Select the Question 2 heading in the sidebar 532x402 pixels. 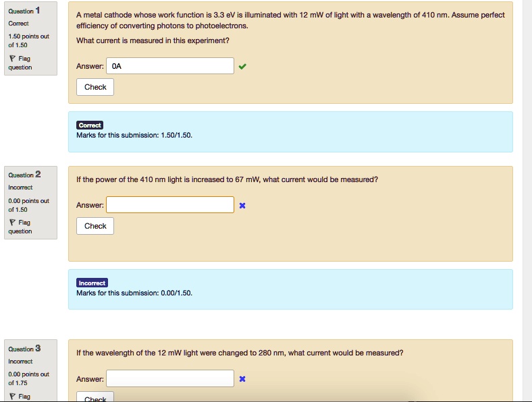[25, 175]
